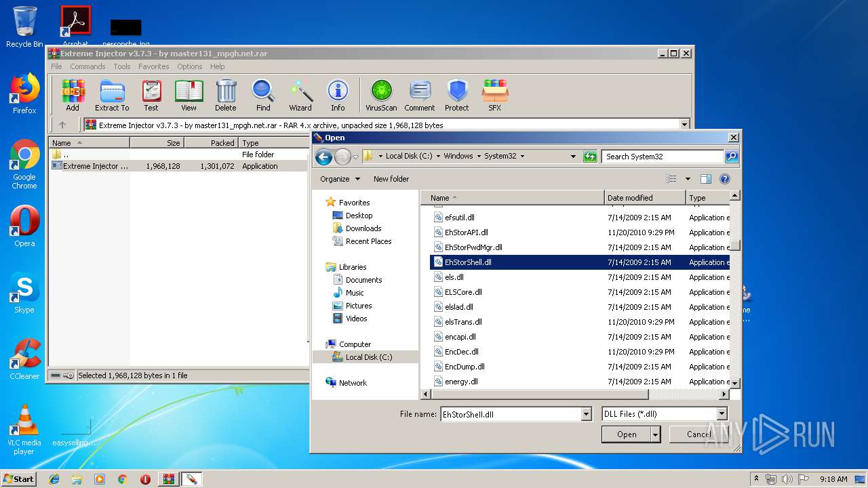The image size is (868, 488).
Task: Open VLC media player shortcut
Action: point(24,430)
